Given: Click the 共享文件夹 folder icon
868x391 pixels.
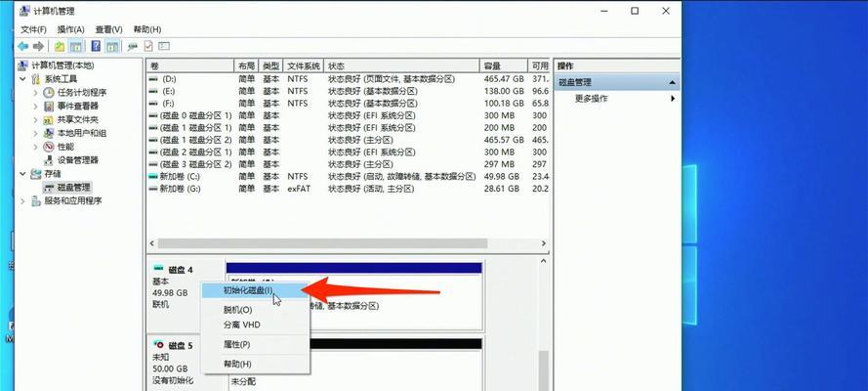Looking at the screenshot, I should [x=49, y=119].
